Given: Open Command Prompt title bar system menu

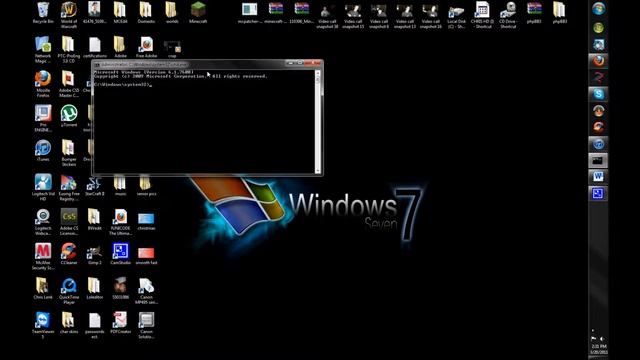Looking at the screenshot, I should pos(97,64).
